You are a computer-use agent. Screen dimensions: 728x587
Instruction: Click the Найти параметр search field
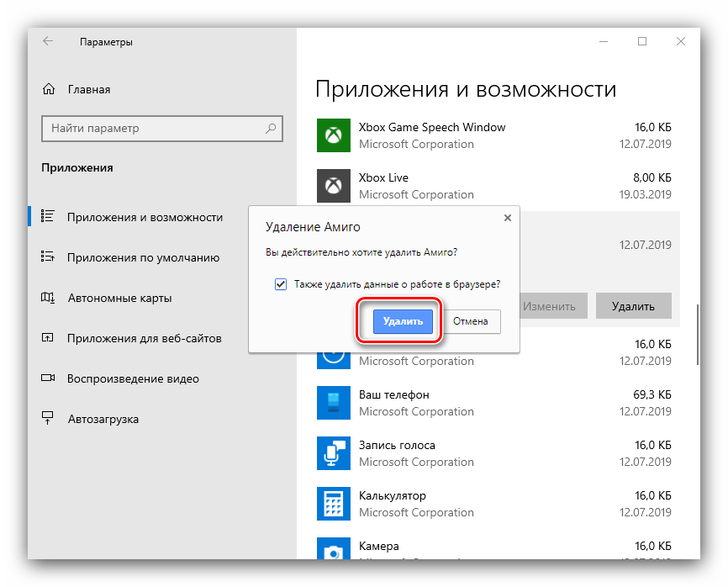click(x=156, y=129)
